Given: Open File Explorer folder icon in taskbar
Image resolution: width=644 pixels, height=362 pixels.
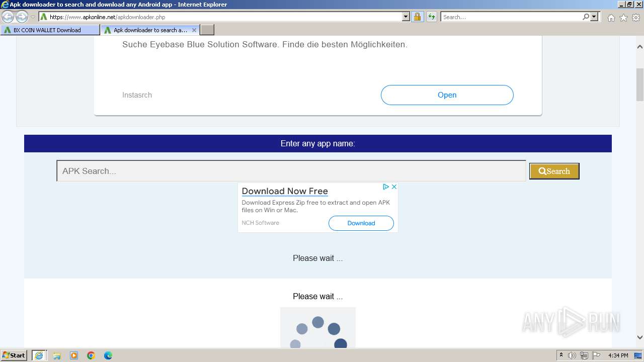Looking at the screenshot, I should click(x=57, y=355).
